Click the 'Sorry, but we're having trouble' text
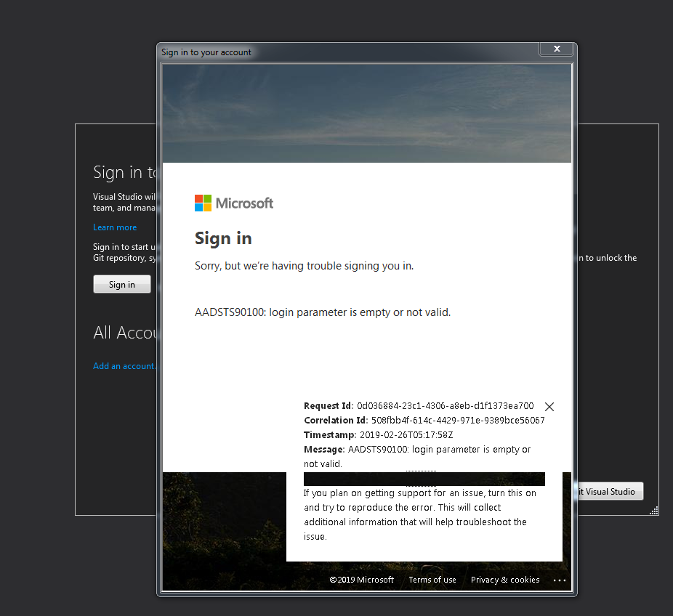This screenshot has height=616, width=673. 305,266
